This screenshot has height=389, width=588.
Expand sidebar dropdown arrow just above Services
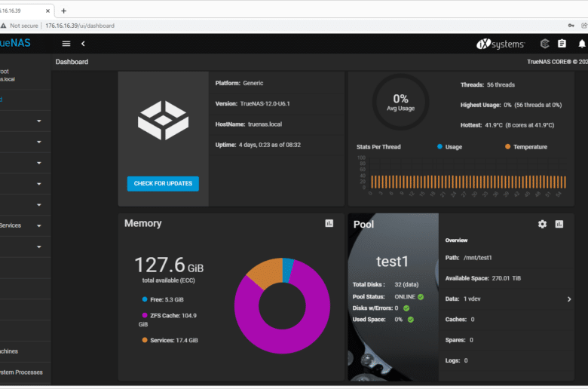coord(39,205)
